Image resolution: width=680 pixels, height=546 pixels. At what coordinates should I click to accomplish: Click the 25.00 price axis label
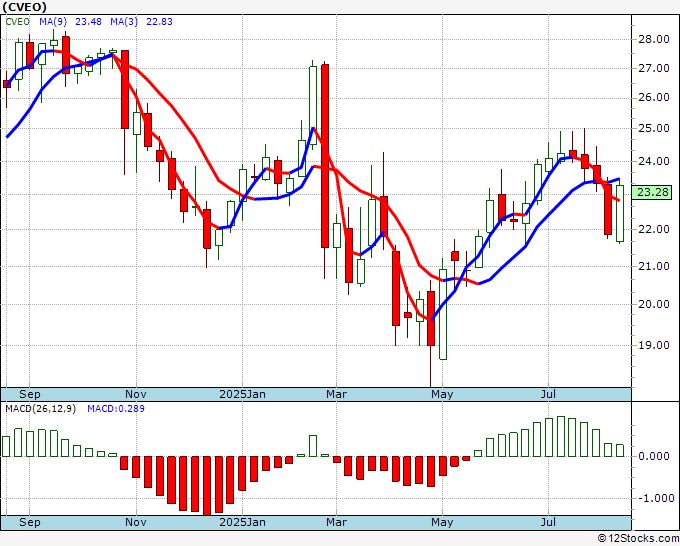[x=654, y=128]
